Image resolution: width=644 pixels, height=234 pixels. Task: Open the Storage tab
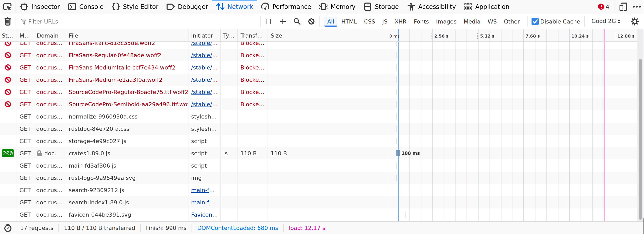[x=382, y=7]
